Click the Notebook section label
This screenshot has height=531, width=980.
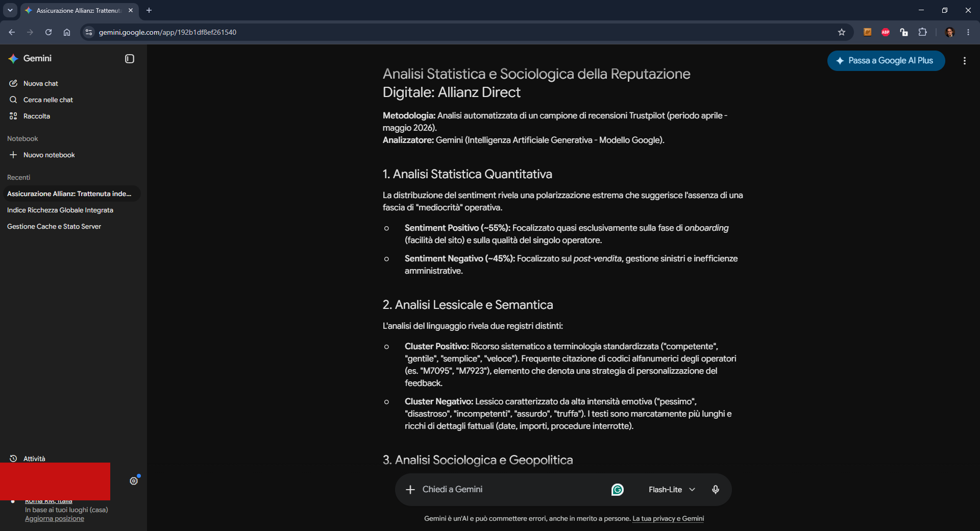click(x=22, y=138)
